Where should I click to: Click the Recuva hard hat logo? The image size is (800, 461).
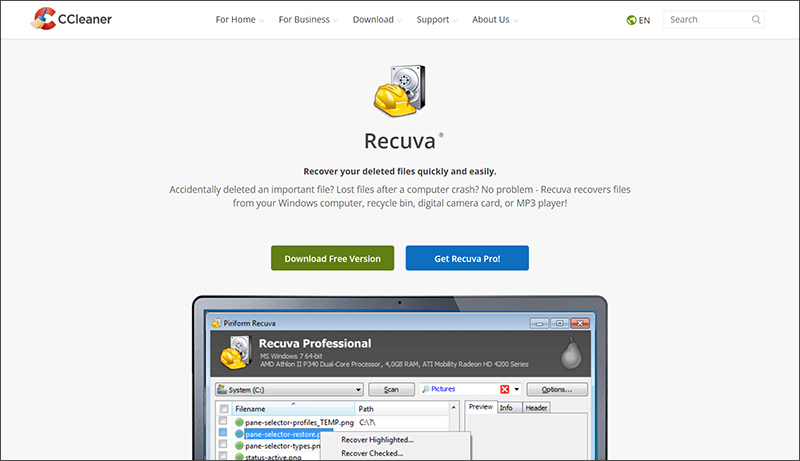pos(399,90)
